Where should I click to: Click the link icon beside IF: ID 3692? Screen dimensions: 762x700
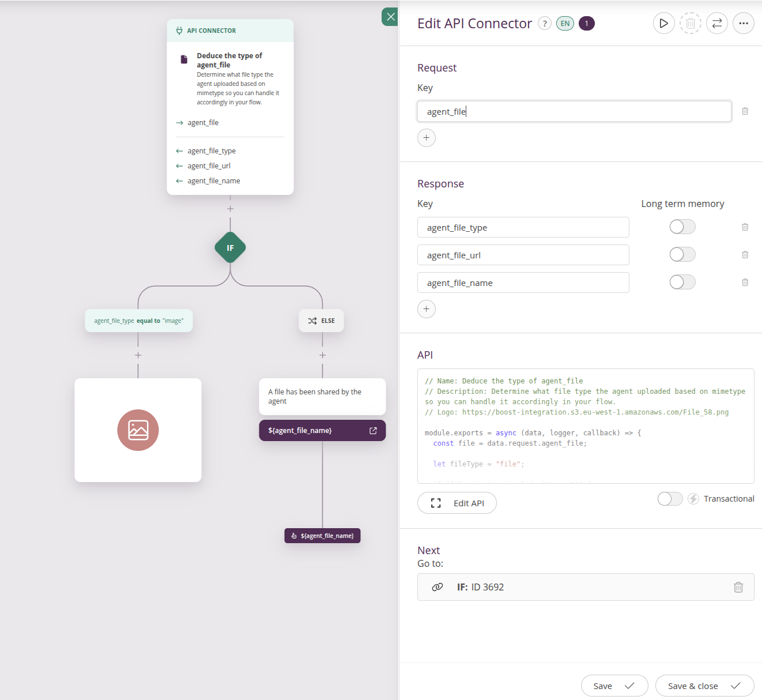pyautogui.click(x=437, y=587)
